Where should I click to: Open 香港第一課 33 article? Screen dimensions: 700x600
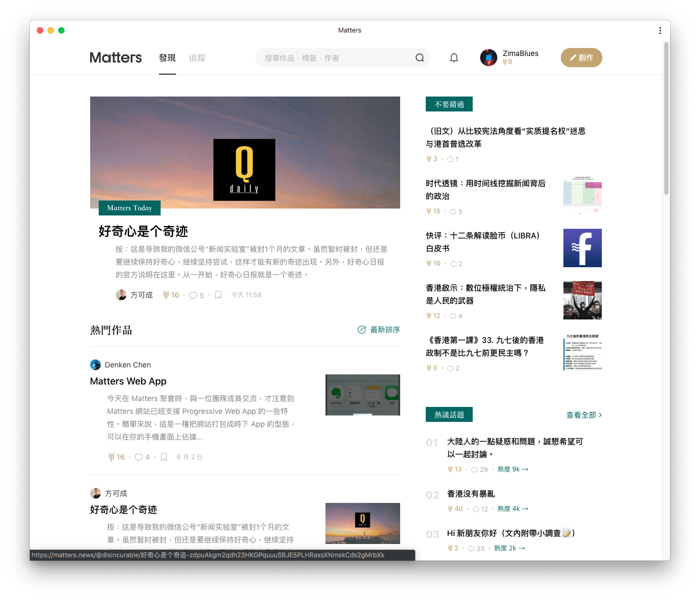[485, 347]
